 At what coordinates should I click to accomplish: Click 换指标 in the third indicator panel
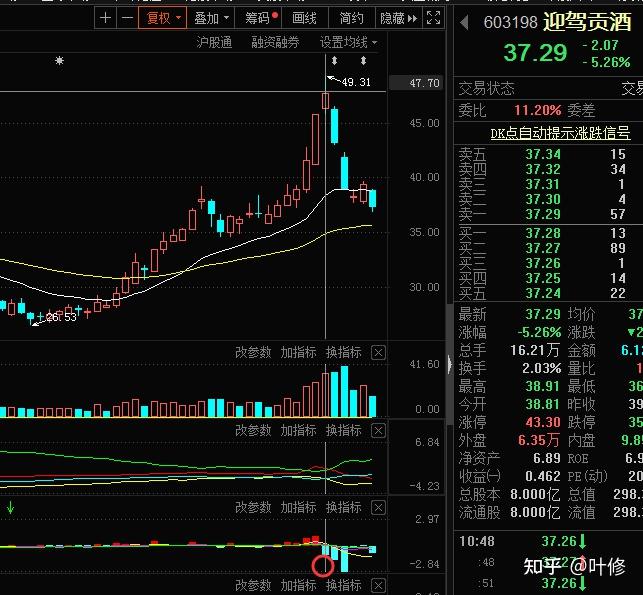(x=343, y=507)
